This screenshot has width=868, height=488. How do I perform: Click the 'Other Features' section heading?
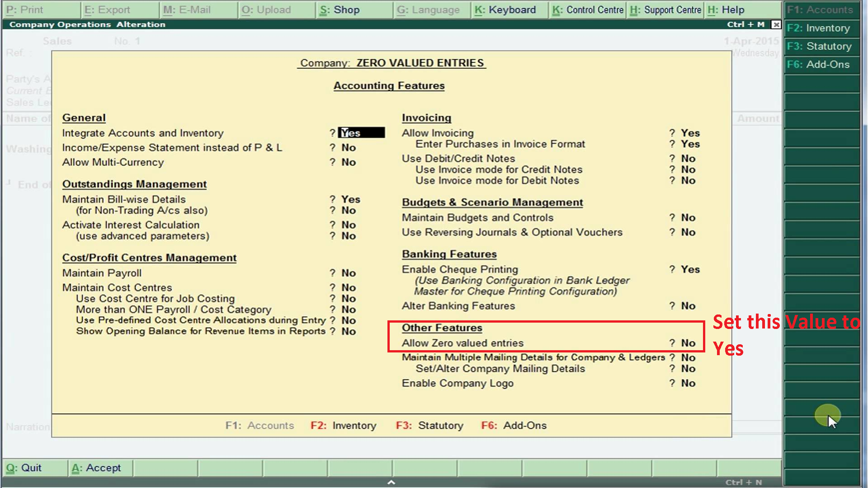tap(442, 328)
